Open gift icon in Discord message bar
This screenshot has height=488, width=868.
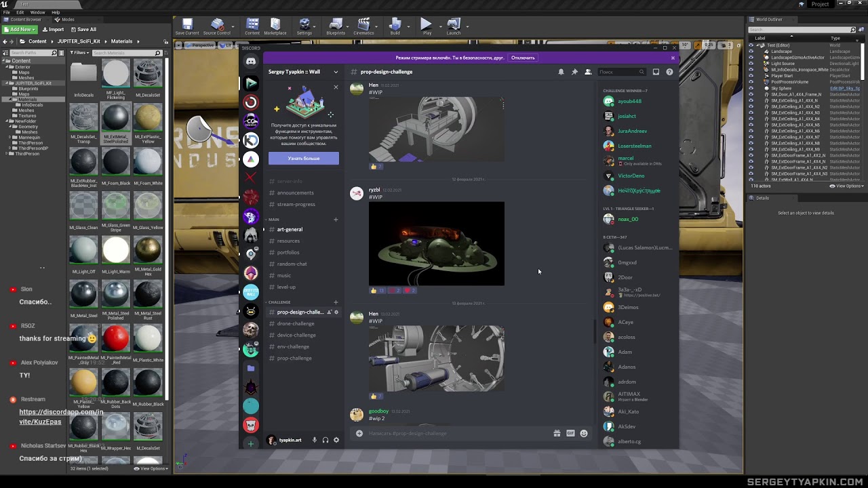coord(557,433)
